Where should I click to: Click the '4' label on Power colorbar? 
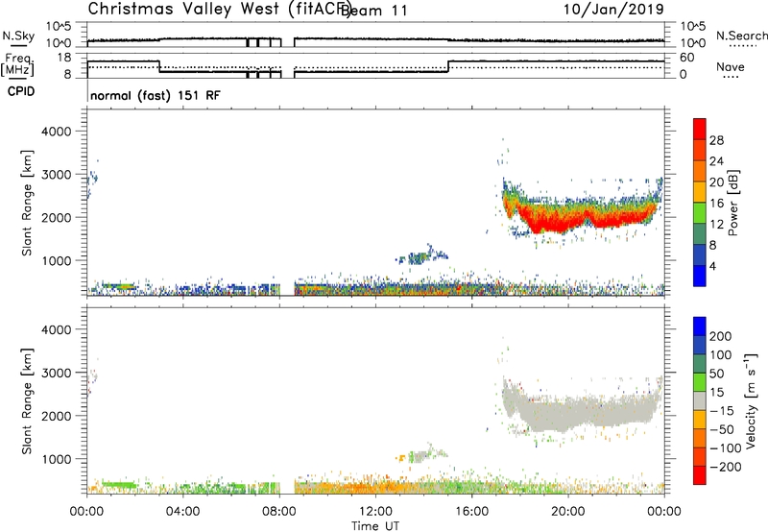(x=712, y=267)
